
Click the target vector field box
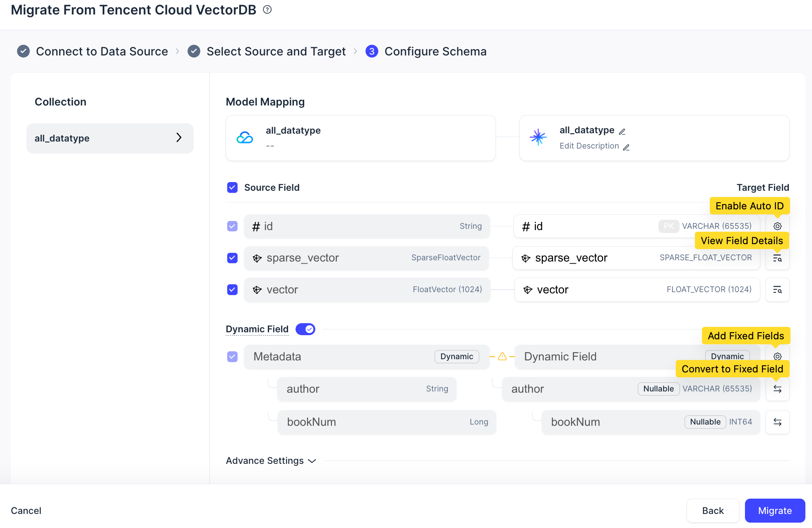point(637,290)
